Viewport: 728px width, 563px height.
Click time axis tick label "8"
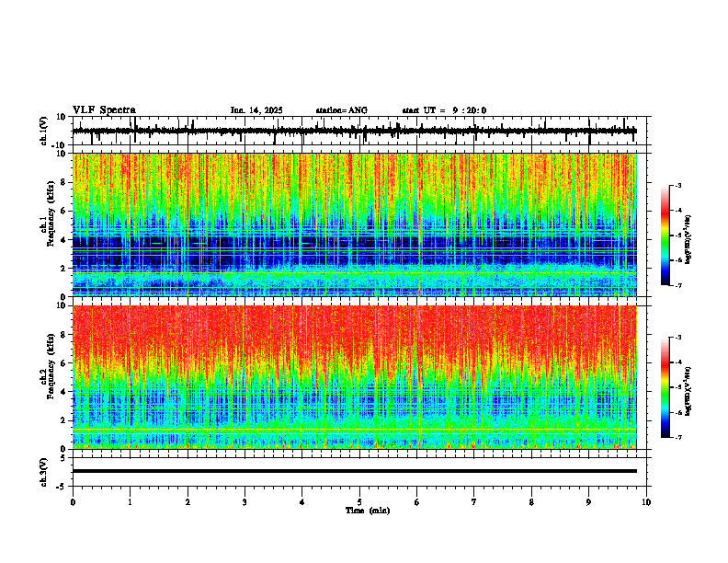pos(531,502)
